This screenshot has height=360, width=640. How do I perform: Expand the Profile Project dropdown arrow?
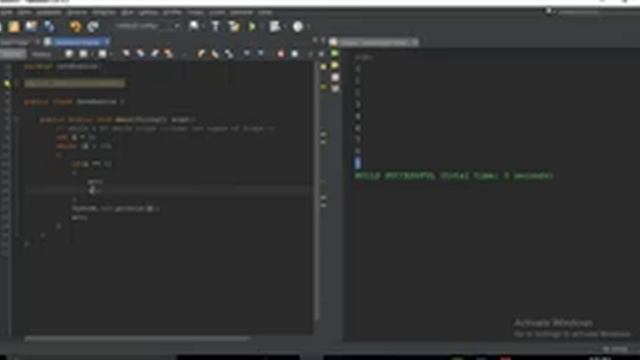pyautogui.click(x=309, y=27)
